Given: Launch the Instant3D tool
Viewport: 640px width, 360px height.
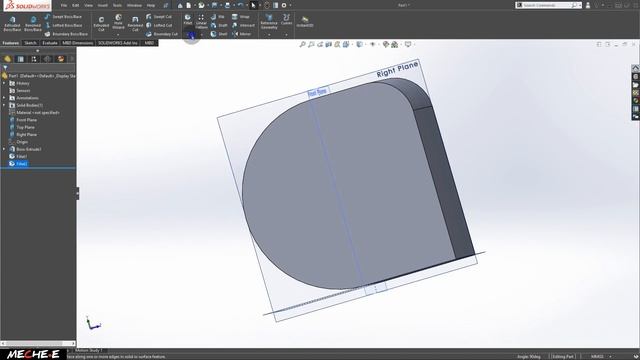Looking at the screenshot, I should coord(305,22).
